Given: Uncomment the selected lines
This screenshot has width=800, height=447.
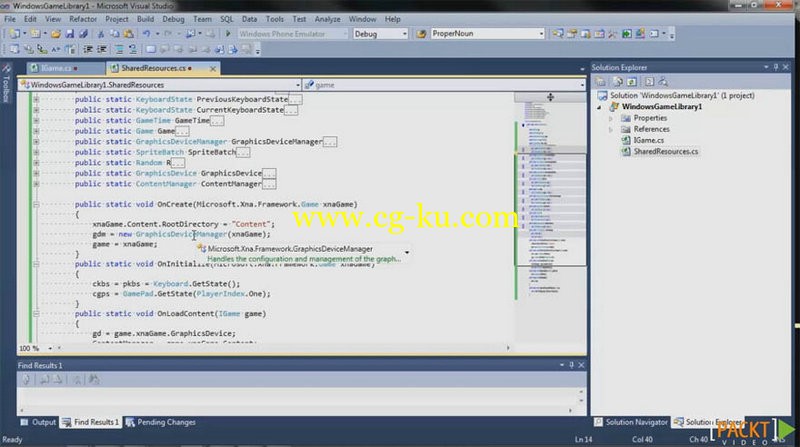Looking at the screenshot, I should 133,49.
